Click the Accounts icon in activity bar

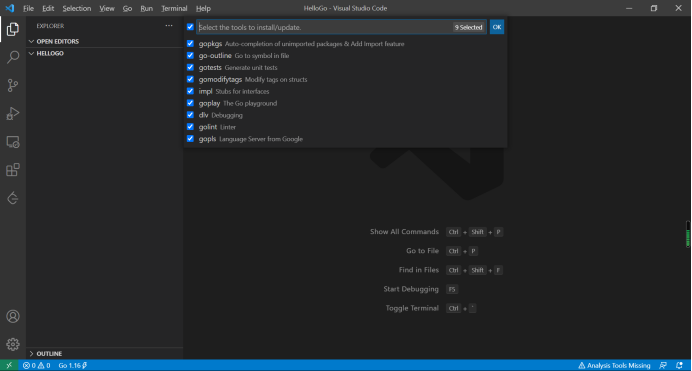point(13,316)
